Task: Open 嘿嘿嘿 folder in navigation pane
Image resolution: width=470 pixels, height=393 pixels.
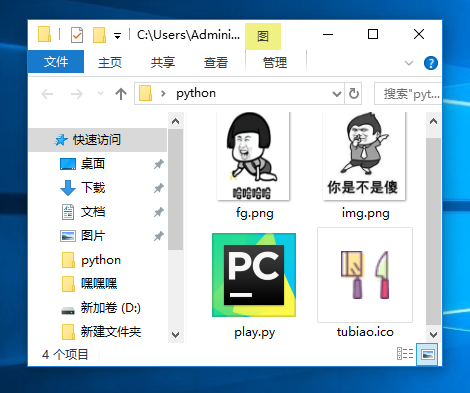Action: click(x=99, y=284)
